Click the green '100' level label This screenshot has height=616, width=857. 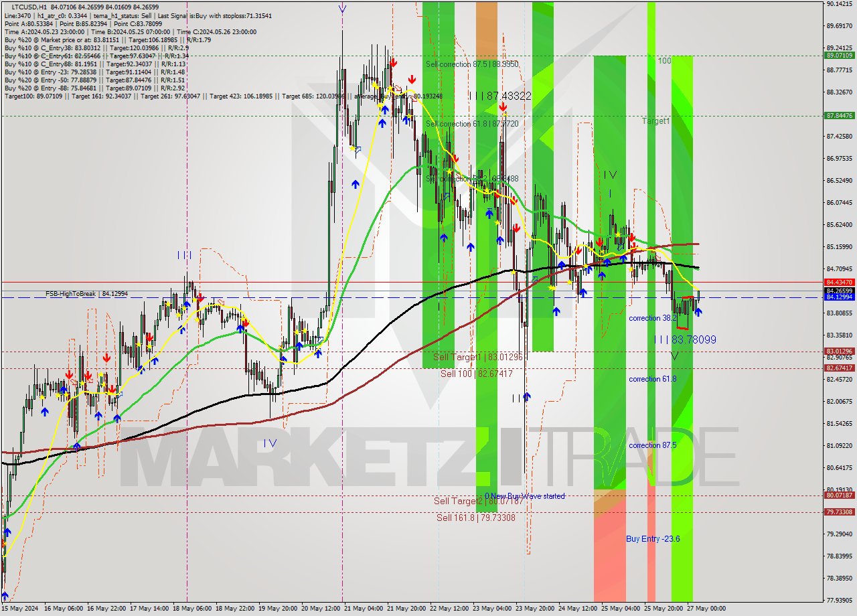[x=664, y=61]
